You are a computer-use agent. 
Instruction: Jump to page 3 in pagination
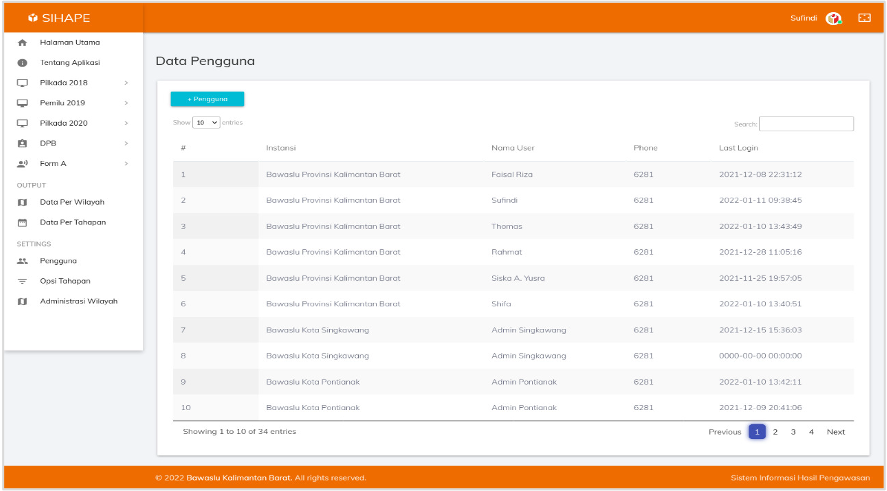(793, 432)
